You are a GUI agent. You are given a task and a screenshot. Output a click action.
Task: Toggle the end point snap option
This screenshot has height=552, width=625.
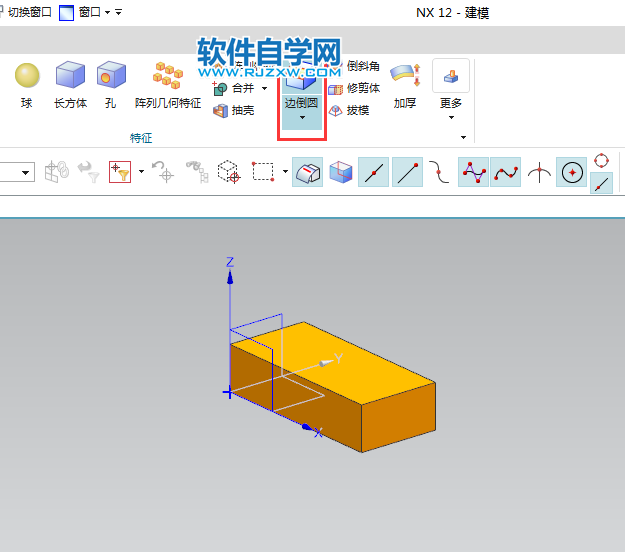click(x=407, y=172)
